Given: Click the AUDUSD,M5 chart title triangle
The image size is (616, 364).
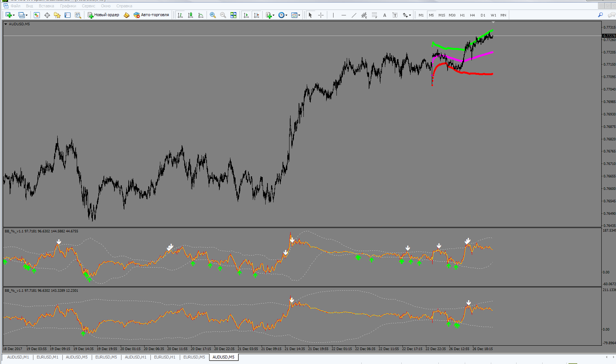Looking at the screenshot, I should click(6, 24).
